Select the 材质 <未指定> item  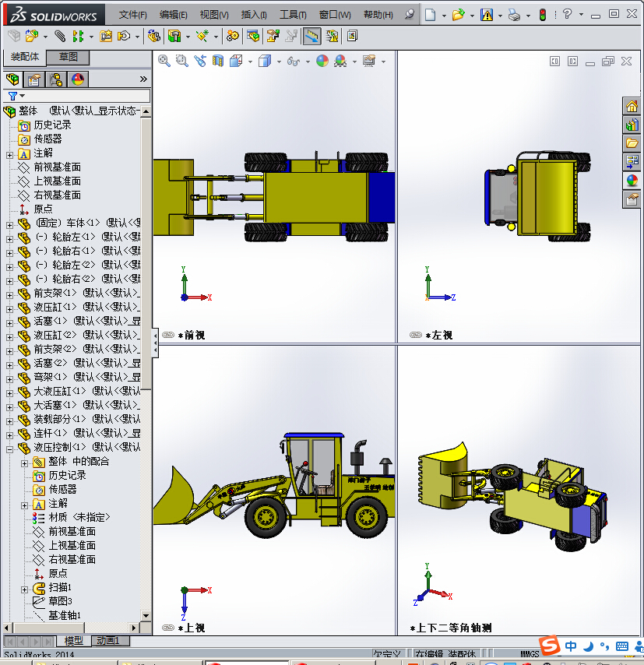pyautogui.click(x=79, y=517)
